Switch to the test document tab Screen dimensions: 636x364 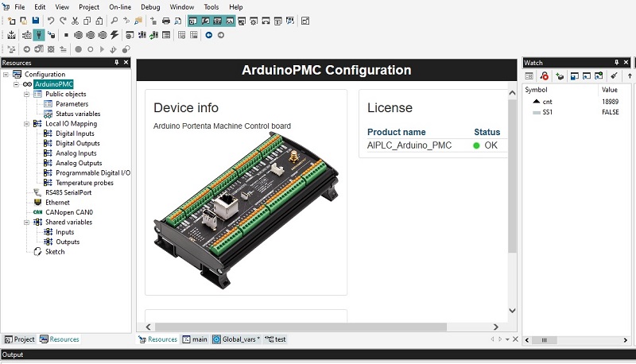point(275,339)
